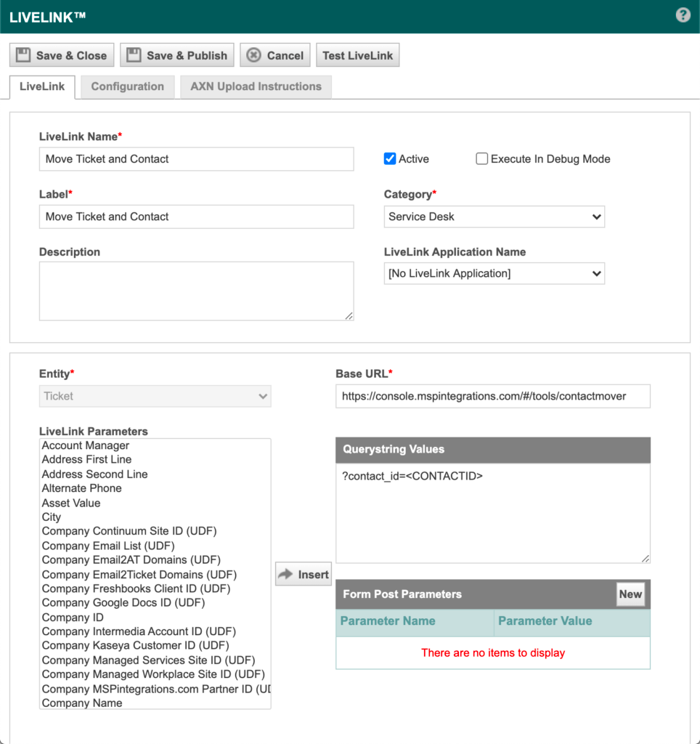The image size is (700, 744).
Task: Click the LiveLink Name input field
Action: click(196, 159)
